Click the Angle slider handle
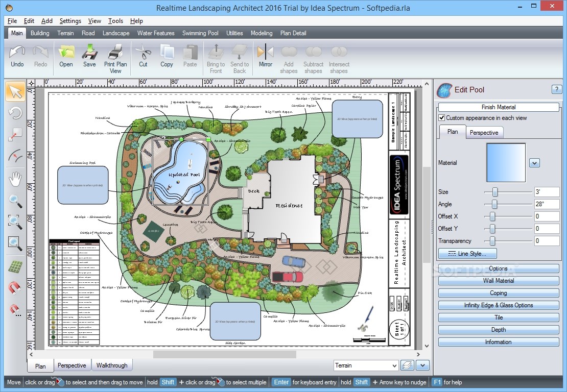 coord(494,204)
